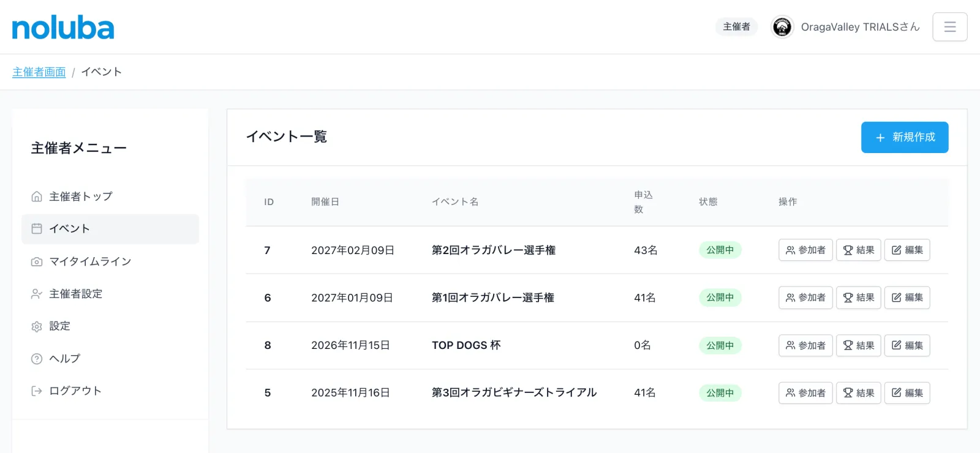The height and width of the screenshot is (453, 980).
Task: Edit 第1回オラガバレー選手権 with 編集
Action: [907, 298]
